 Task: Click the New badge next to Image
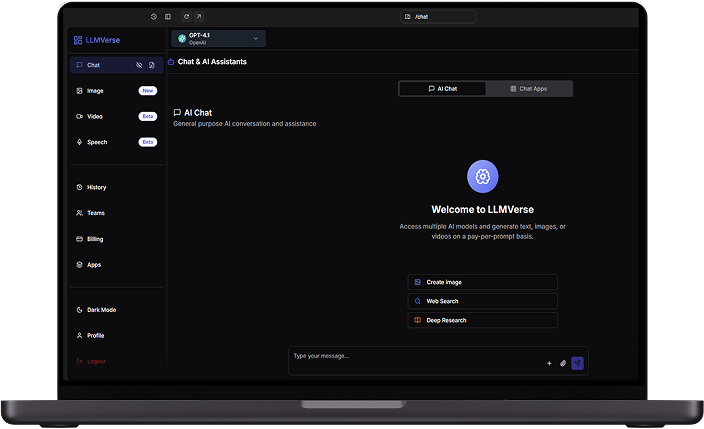(x=148, y=91)
